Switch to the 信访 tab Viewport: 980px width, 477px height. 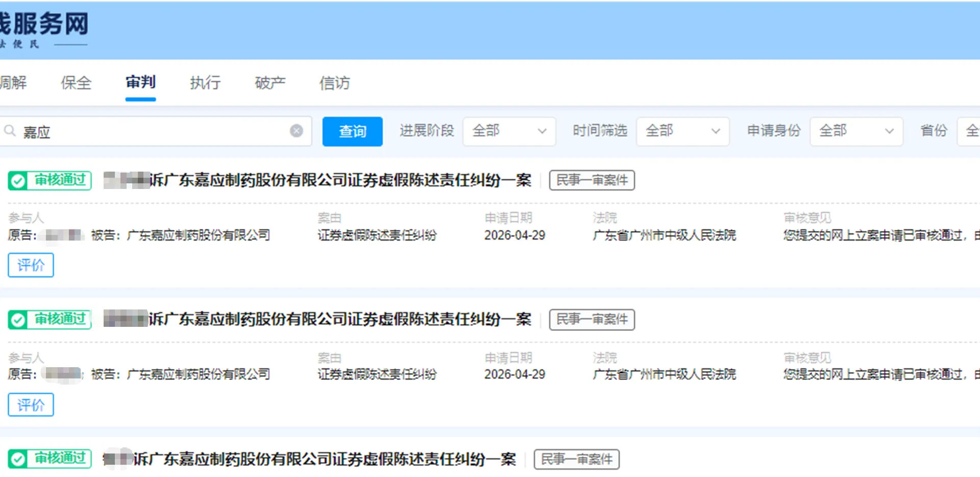point(335,83)
